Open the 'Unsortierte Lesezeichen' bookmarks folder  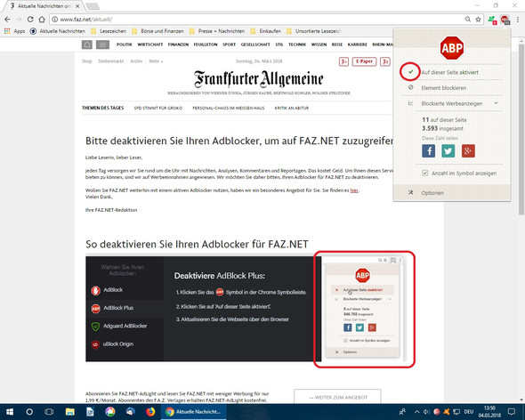tap(314, 31)
